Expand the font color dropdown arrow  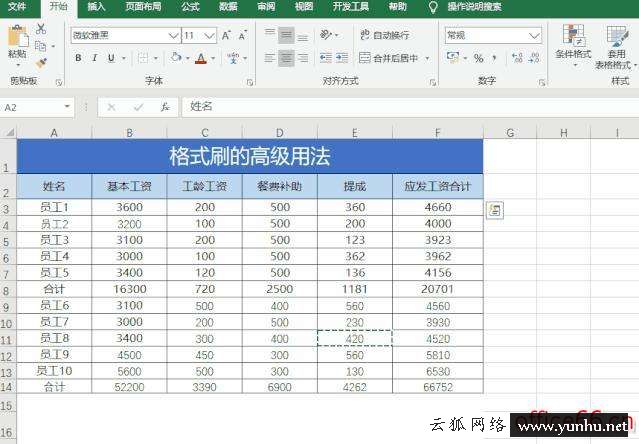[213, 59]
